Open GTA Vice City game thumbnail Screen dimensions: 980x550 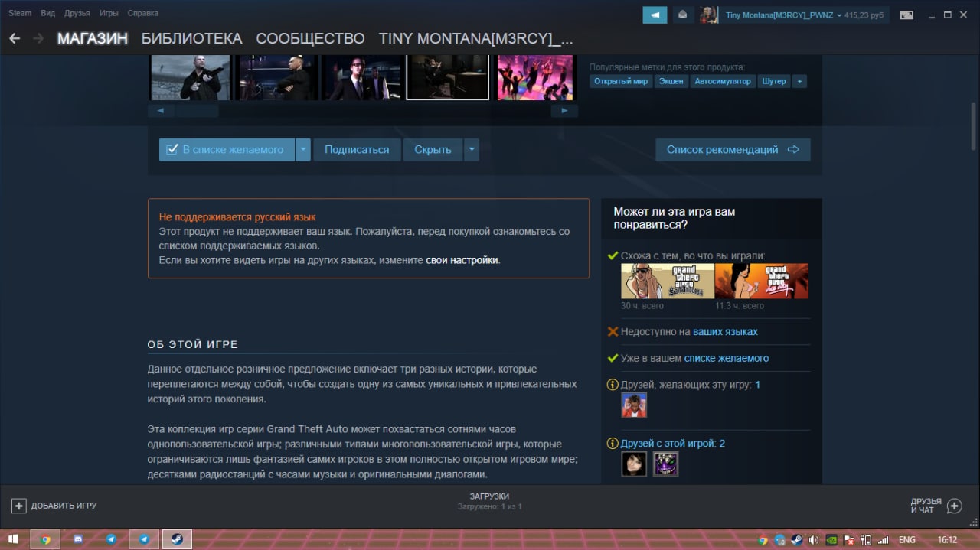click(762, 281)
